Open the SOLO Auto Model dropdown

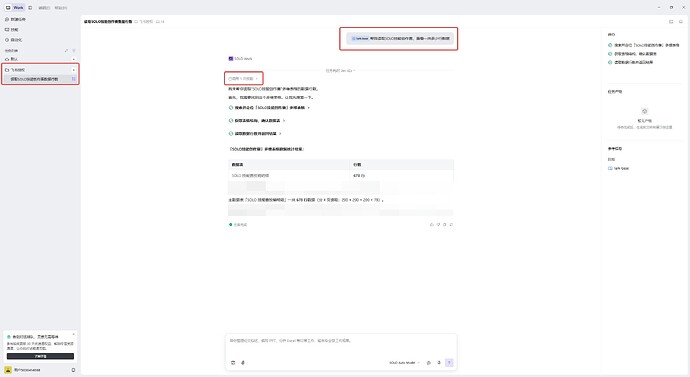[x=404, y=362]
